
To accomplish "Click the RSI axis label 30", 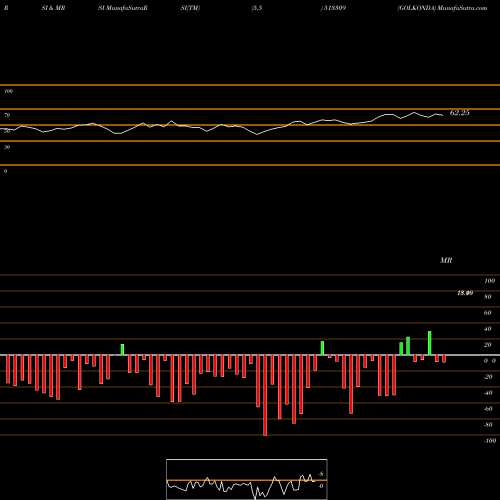I will [7, 147].
